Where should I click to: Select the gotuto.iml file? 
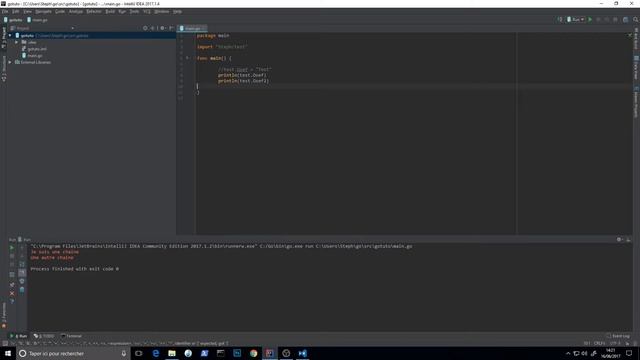click(x=34, y=49)
